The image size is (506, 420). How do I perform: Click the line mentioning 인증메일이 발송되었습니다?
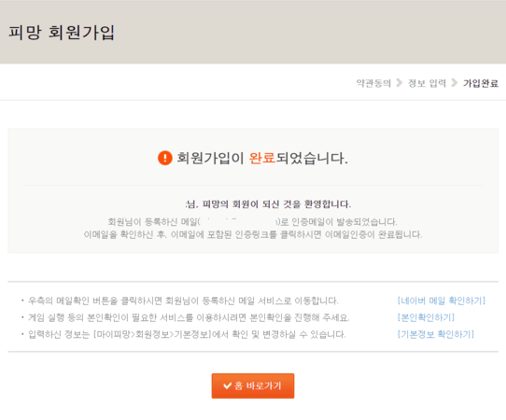pyautogui.click(x=252, y=222)
